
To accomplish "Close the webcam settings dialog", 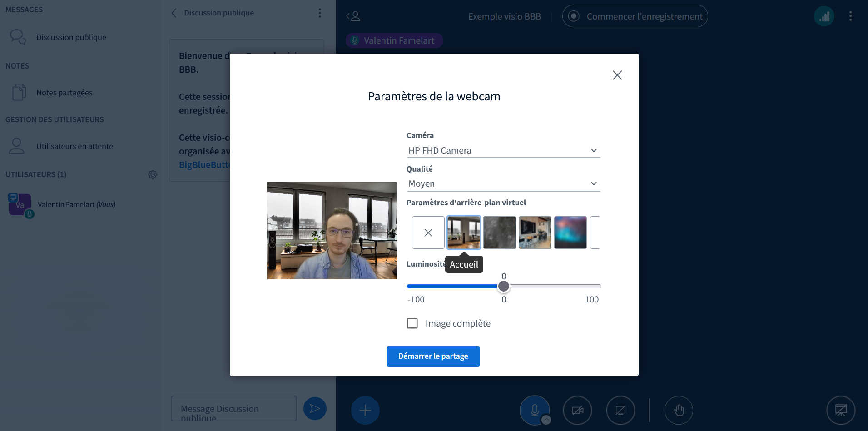I will (x=617, y=75).
